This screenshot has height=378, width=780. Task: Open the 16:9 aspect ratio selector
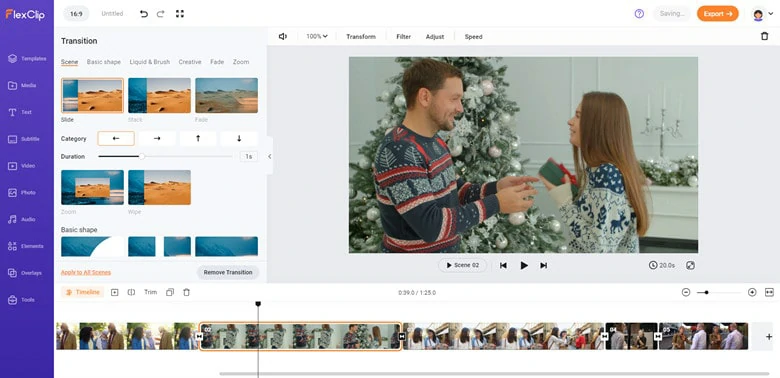click(x=76, y=14)
